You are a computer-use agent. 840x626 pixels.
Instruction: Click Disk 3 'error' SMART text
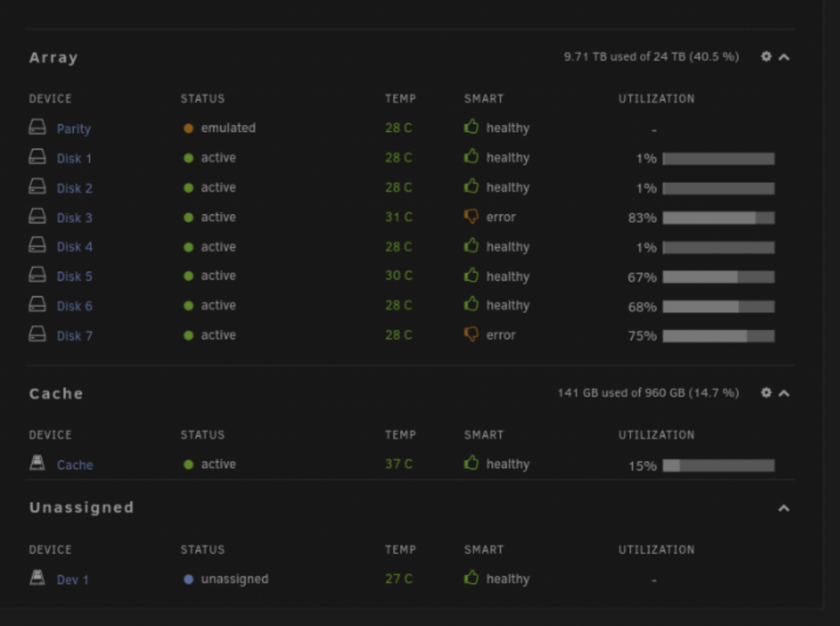tap(501, 218)
